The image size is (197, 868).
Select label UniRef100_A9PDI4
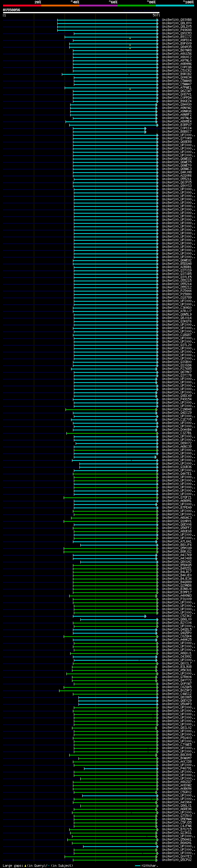pyautogui.click(x=177, y=40)
